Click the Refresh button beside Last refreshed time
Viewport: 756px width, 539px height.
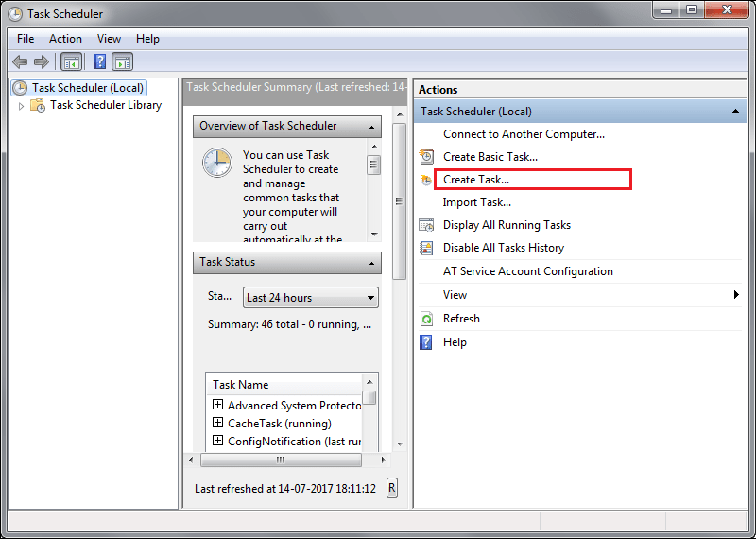(392, 488)
